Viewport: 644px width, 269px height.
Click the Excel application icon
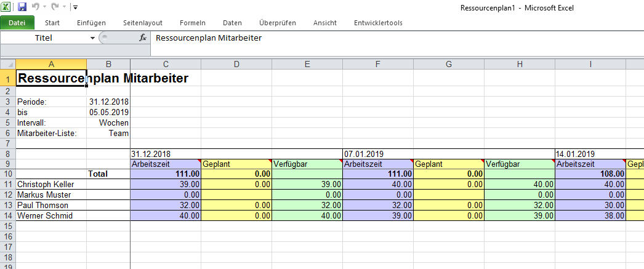pos(6,7)
